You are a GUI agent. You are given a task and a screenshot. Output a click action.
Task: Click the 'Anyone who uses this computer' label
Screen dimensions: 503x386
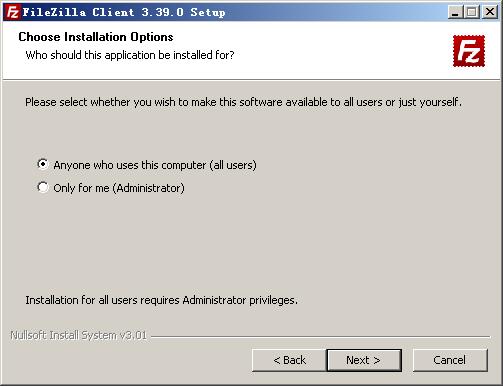[x=155, y=165]
